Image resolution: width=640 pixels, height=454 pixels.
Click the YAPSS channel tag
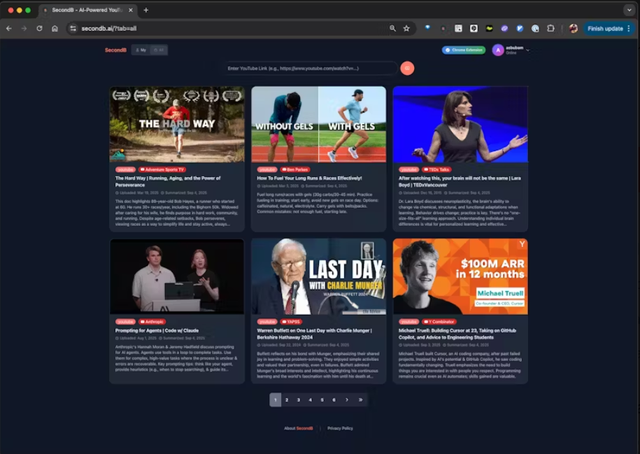point(291,322)
